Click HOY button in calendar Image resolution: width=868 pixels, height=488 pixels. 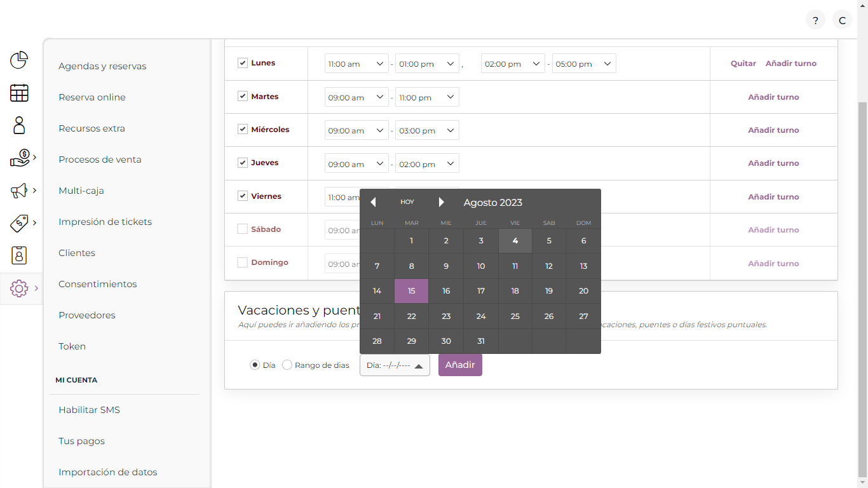407,202
